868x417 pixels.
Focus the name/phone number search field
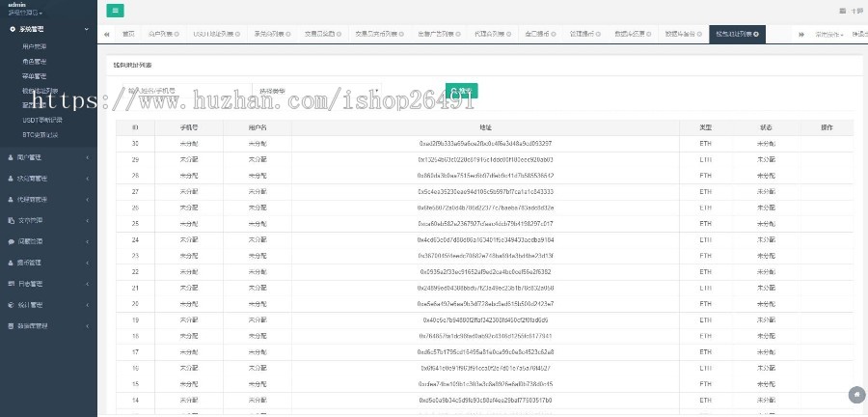[x=187, y=91]
